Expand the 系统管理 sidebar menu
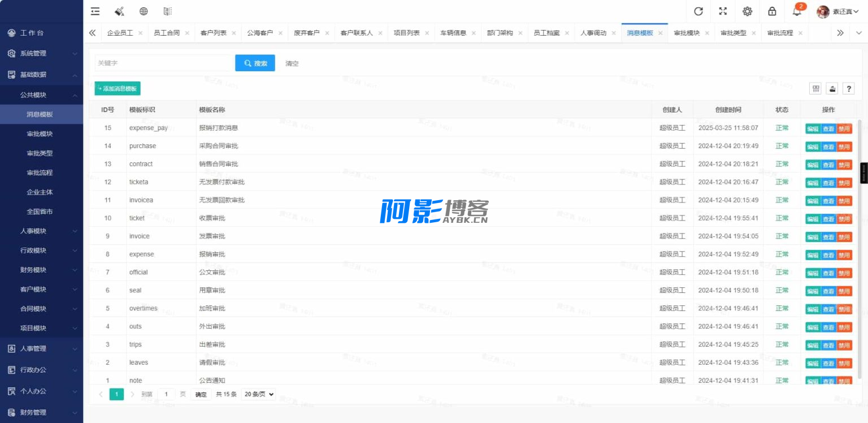The height and width of the screenshot is (423, 868). 41,53
